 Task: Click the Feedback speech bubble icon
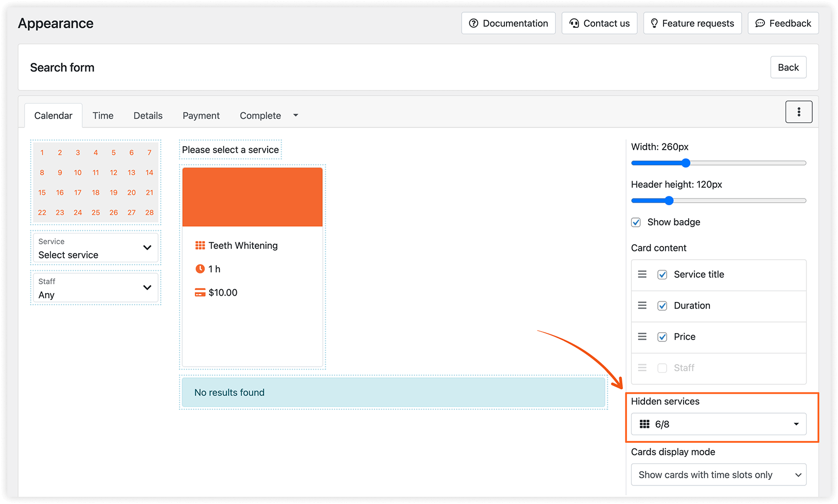click(760, 23)
